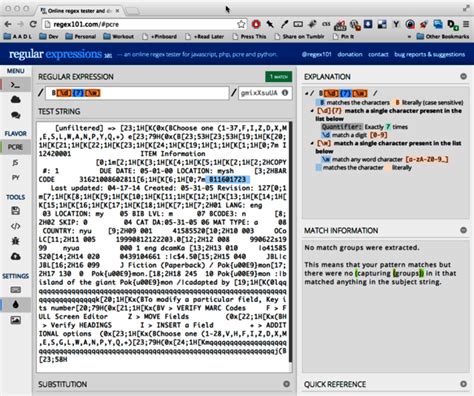The image size is (474, 396).
Task: Open the Dev bookmarks folder
Action: tap(49, 36)
